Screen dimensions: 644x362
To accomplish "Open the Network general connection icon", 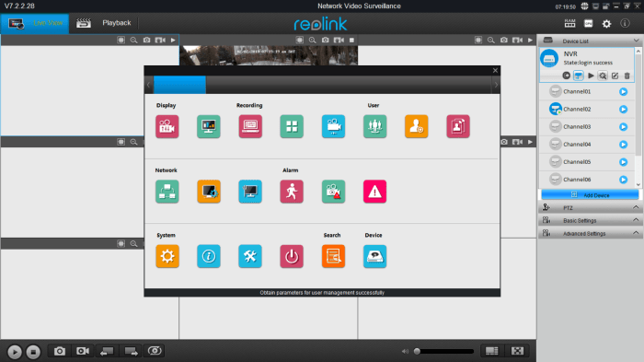I will pyautogui.click(x=167, y=192).
